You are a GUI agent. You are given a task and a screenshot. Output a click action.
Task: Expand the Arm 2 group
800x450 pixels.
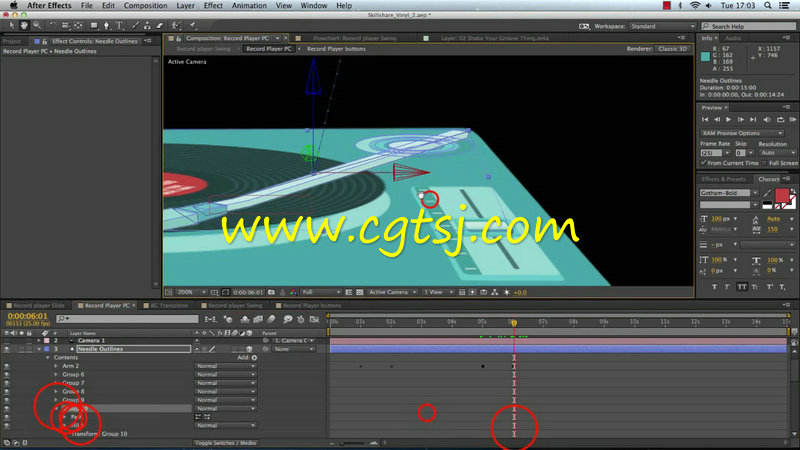pos(56,366)
